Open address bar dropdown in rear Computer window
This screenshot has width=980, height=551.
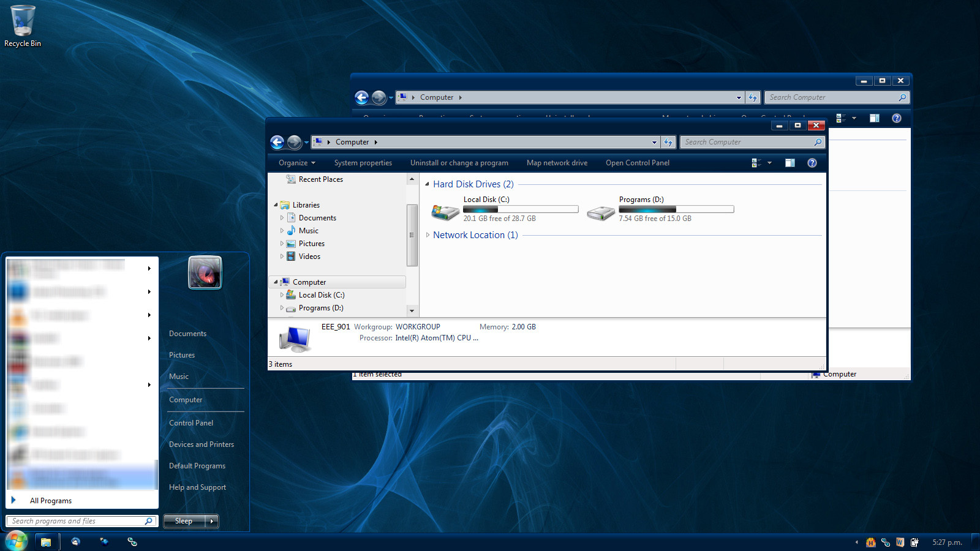739,97
